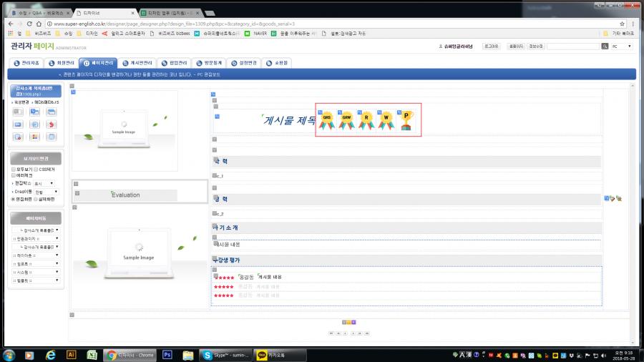Toggle the CSS제거 checkbox

pos(36,170)
